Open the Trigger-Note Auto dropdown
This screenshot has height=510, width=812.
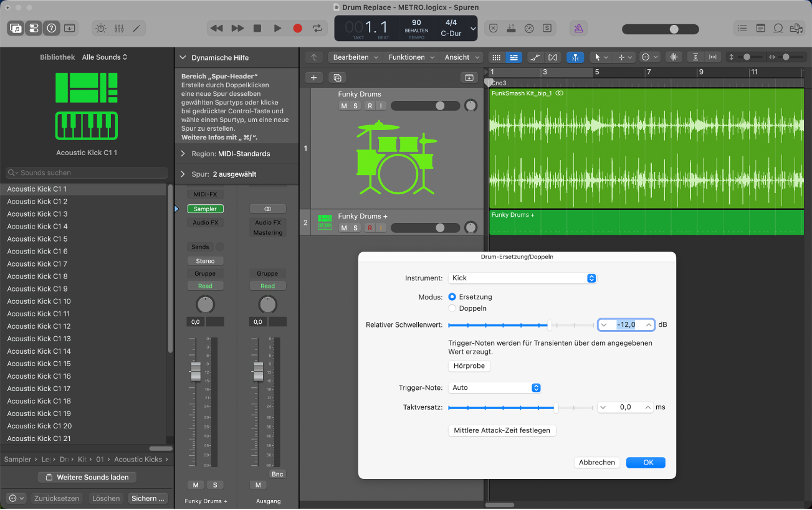[494, 387]
